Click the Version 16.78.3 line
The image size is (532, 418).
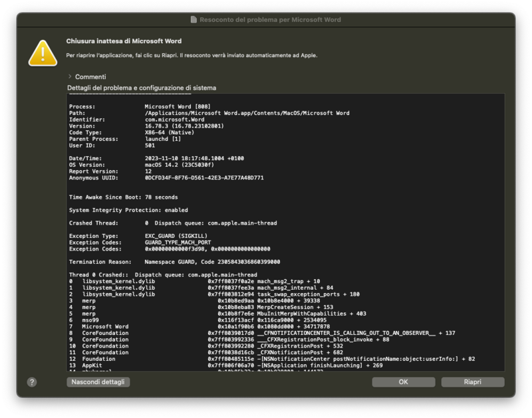(146, 126)
